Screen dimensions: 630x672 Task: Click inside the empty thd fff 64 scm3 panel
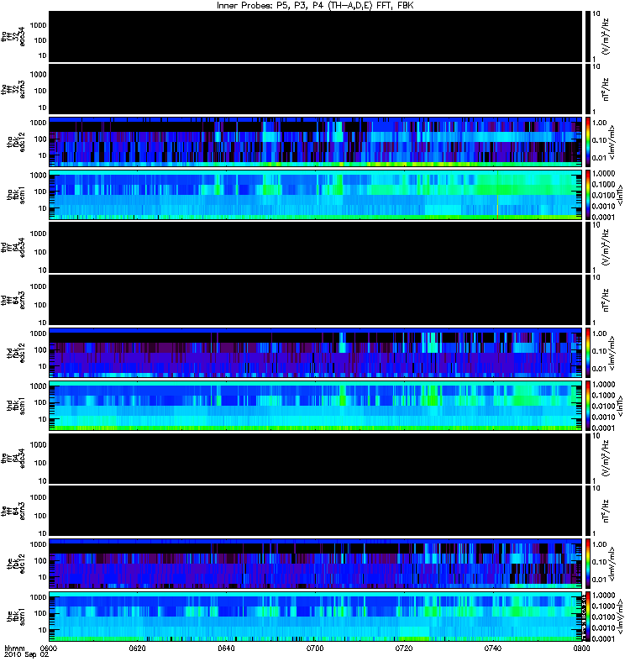315,300
